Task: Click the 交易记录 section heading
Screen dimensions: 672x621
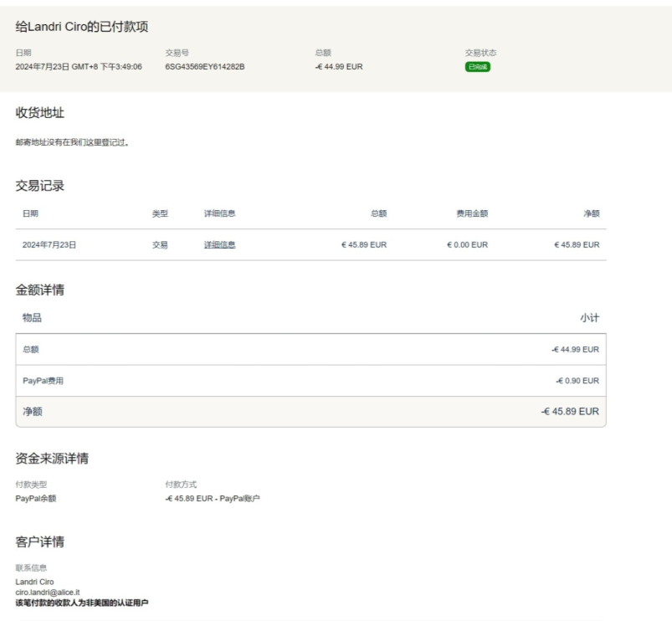Action: (x=40, y=185)
